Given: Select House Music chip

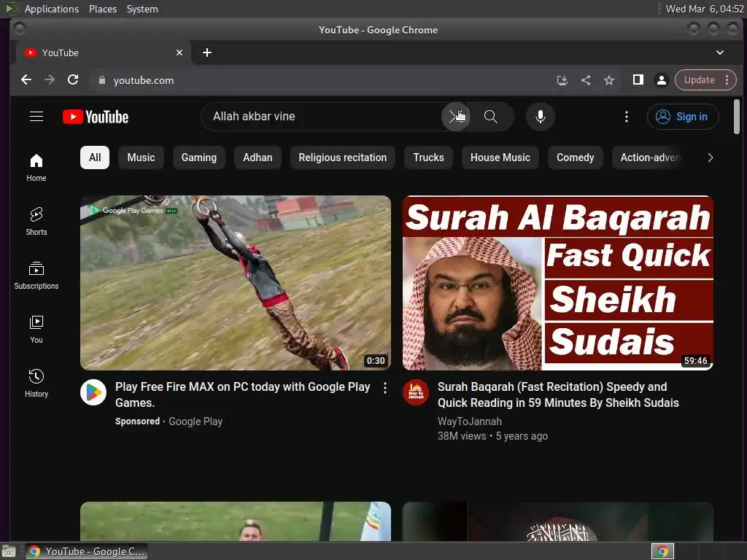Looking at the screenshot, I should point(500,157).
